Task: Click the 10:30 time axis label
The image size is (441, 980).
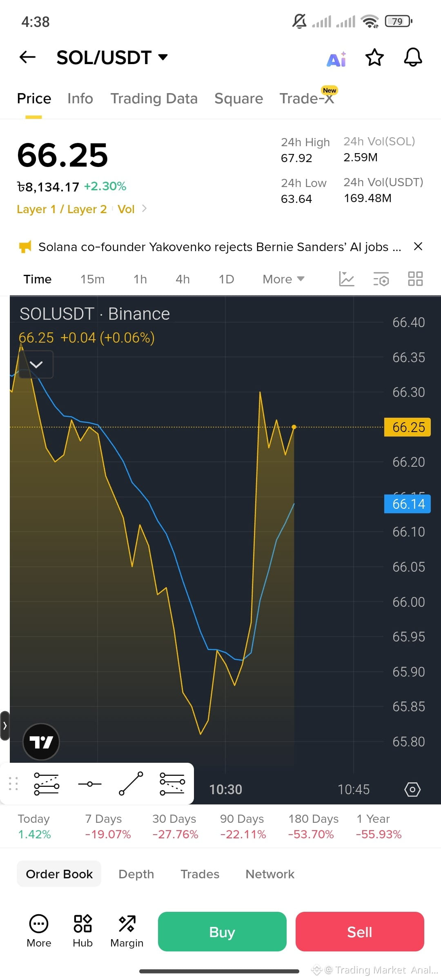Action: pyautogui.click(x=225, y=789)
